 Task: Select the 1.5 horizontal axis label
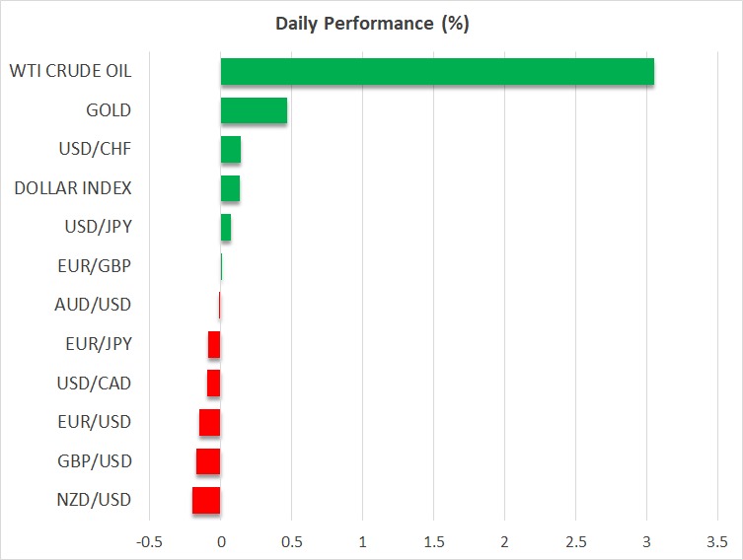pos(433,541)
